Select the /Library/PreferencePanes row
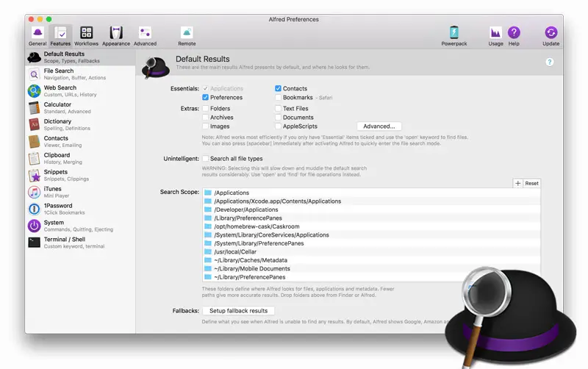The height and width of the screenshot is (369, 588). tap(371, 218)
